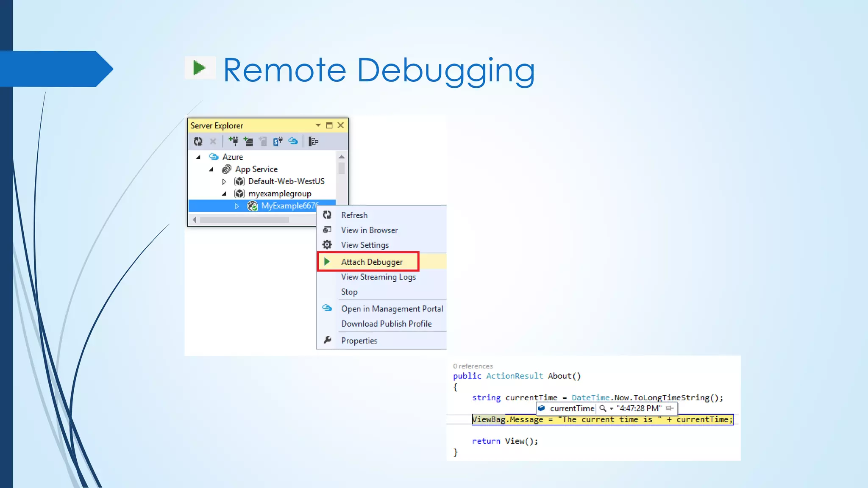Click the Server Explorer refresh toolbar icon
Image resolution: width=868 pixels, height=488 pixels.
[198, 141]
